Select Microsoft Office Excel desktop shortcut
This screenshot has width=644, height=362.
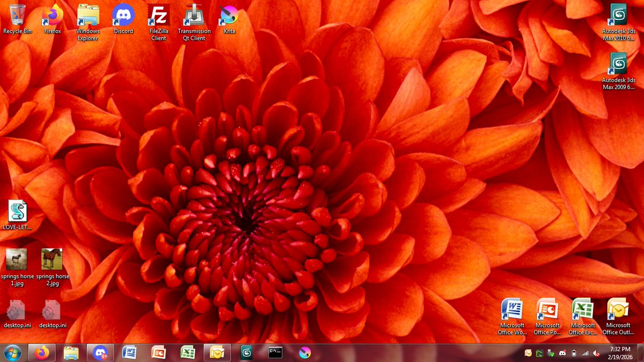click(583, 316)
